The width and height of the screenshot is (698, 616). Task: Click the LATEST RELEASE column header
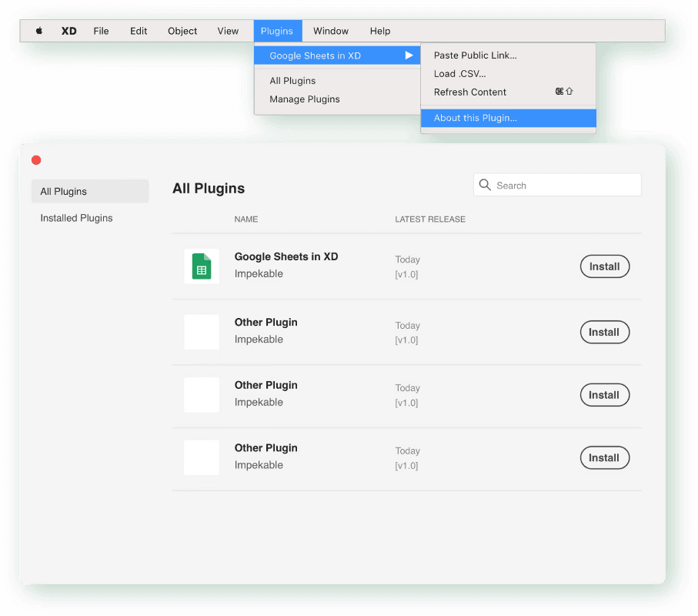click(x=430, y=219)
